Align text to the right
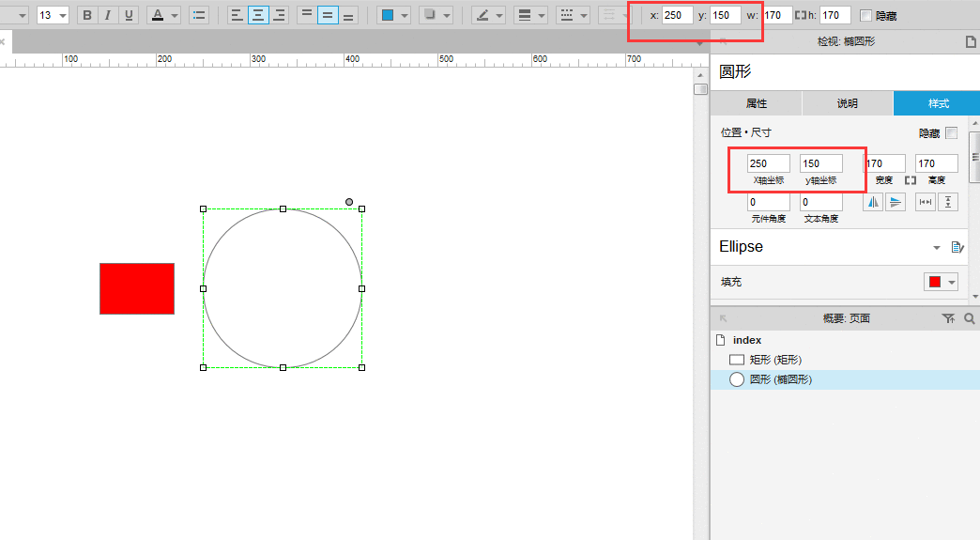 [280, 15]
